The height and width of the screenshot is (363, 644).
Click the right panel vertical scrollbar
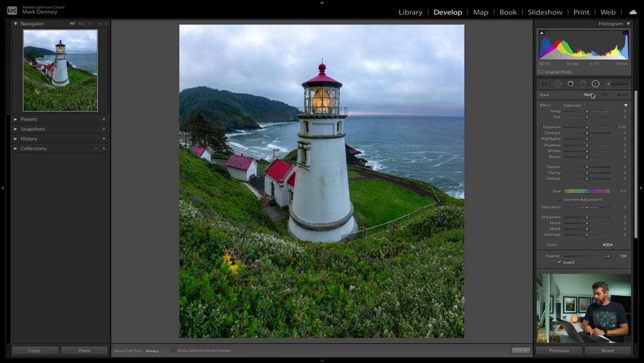pos(636,164)
